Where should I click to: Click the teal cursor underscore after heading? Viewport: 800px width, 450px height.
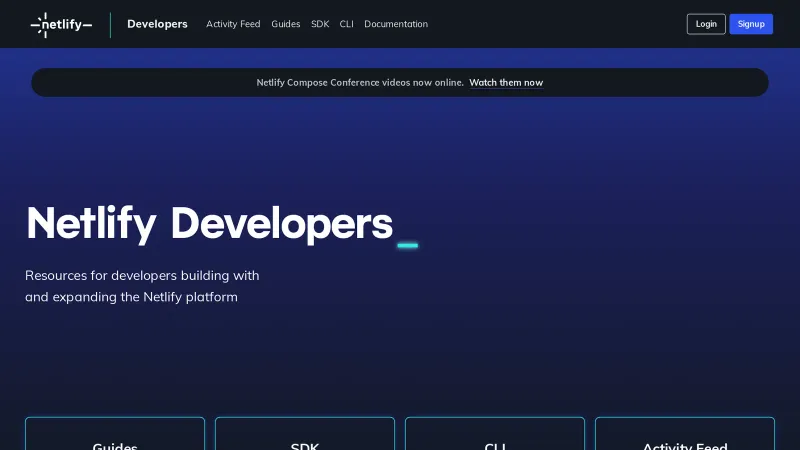pyautogui.click(x=407, y=244)
